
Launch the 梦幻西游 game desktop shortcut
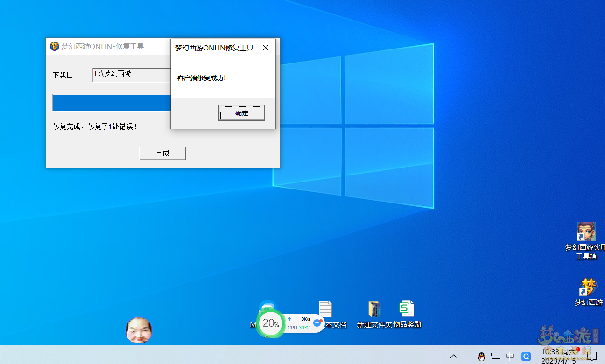click(x=588, y=287)
